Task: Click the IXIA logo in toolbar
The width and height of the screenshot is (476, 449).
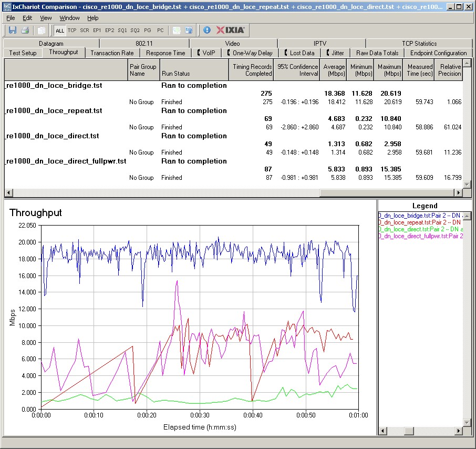Action: coord(231,30)
